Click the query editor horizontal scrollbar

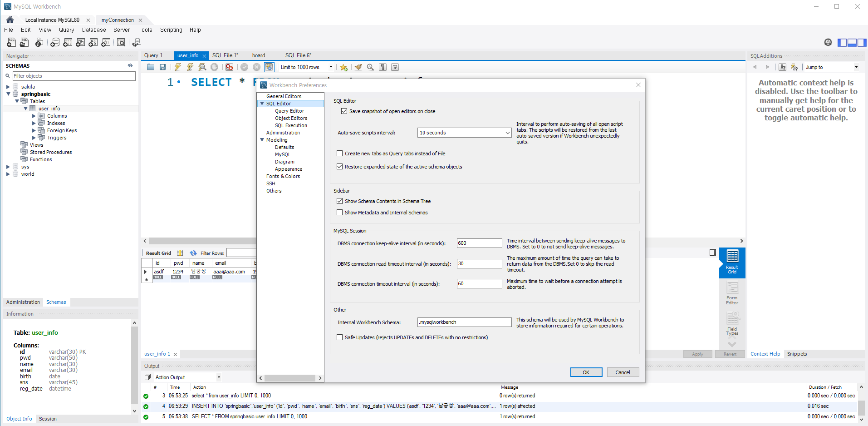pos(202,241)
